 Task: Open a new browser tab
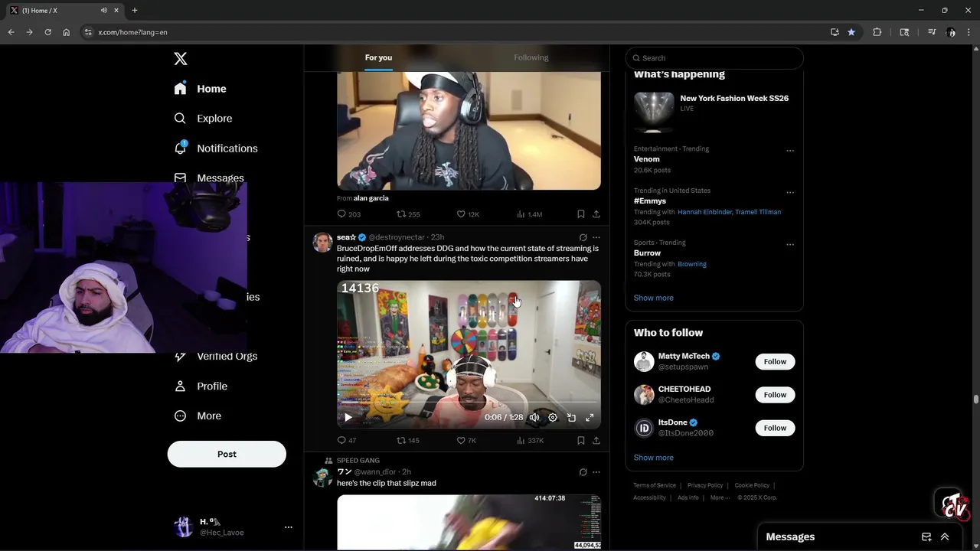pos(135,10)
